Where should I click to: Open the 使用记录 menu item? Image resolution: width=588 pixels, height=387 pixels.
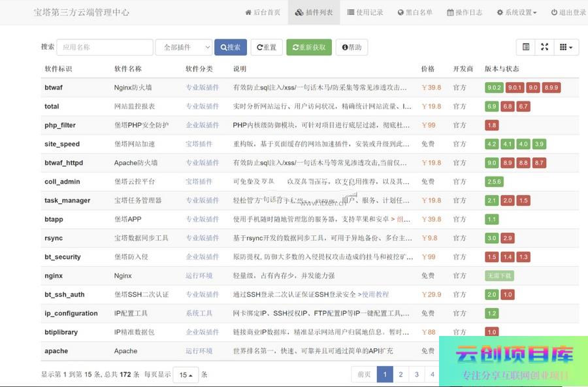pyautogui.click(x=365, y=12)
